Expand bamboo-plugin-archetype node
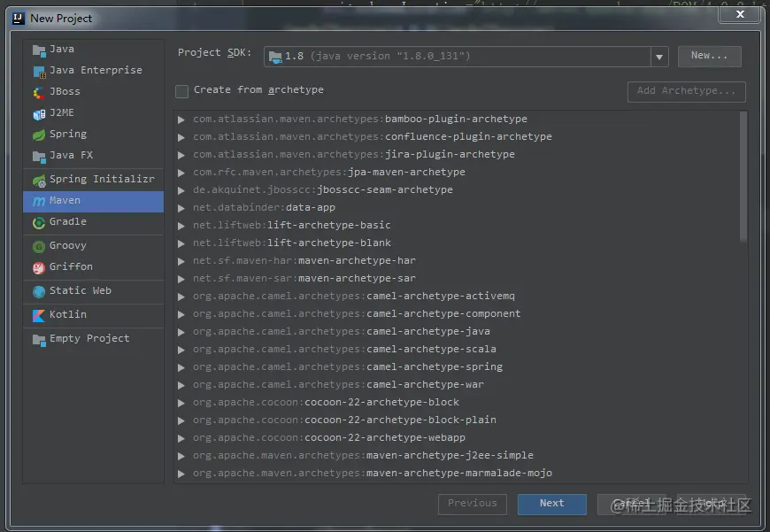Screen dimensions: 770x532 tap(181, 120)
